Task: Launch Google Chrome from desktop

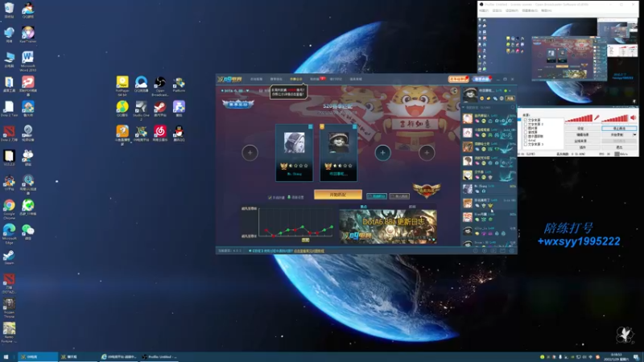Action: click(x=9, y=208)
